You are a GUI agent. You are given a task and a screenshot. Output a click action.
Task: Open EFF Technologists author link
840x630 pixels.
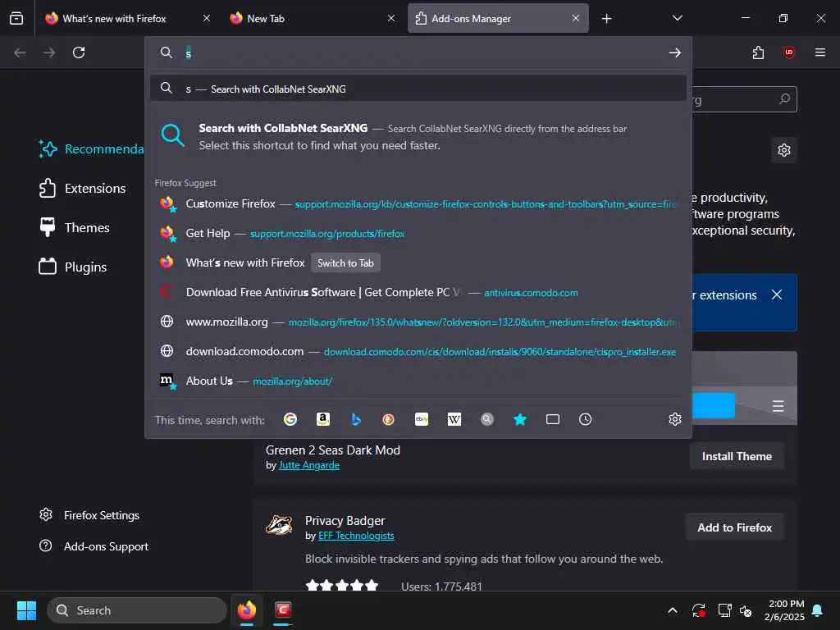point(356,536)
